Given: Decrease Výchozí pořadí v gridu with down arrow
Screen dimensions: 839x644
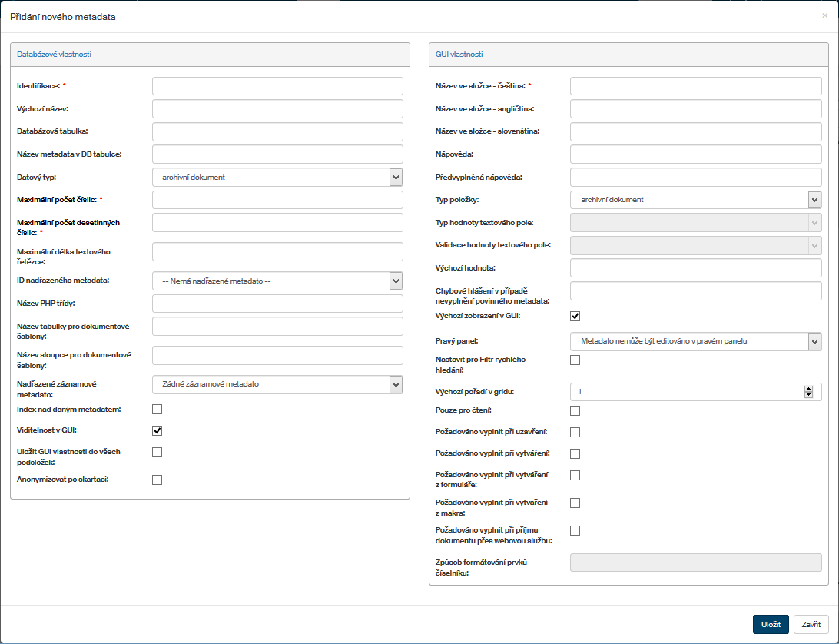Looking at the screenshot, I should [x=808, y=395].
